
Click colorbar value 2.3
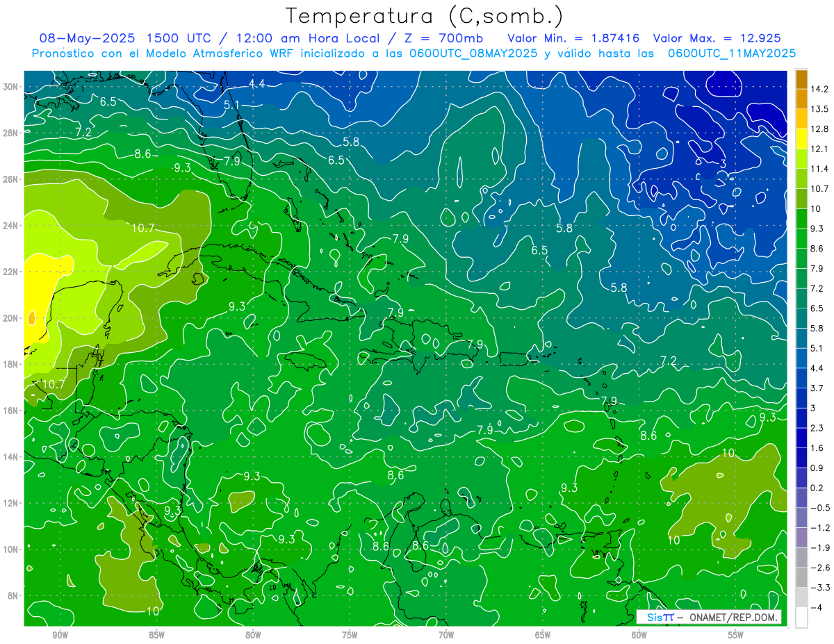(x=818, y=428)
